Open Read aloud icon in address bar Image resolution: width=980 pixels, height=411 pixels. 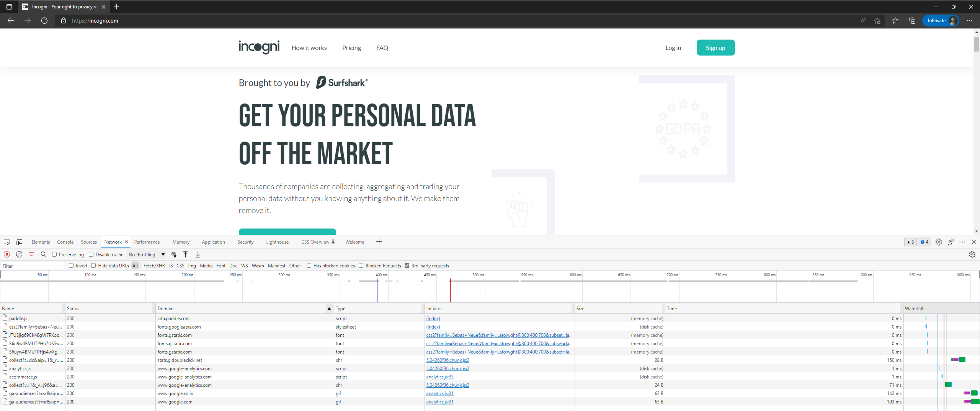coord(863,21)
